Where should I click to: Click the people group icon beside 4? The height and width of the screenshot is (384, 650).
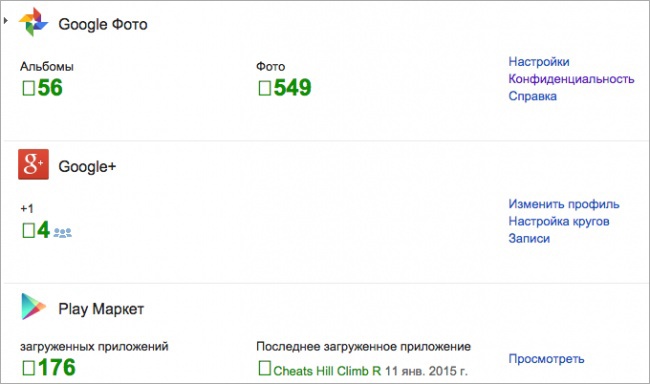[x=63, y=233]
